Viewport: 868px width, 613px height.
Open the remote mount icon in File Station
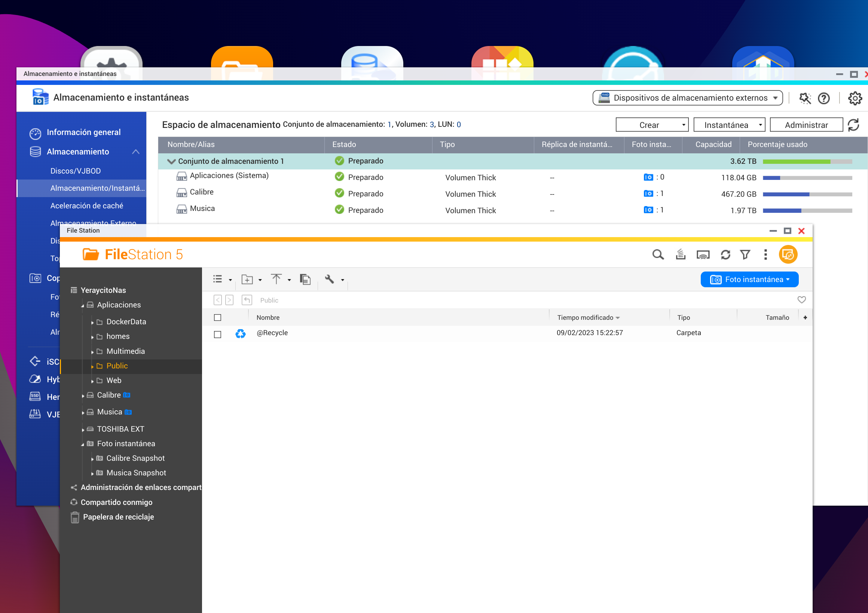tap(703, 255)
